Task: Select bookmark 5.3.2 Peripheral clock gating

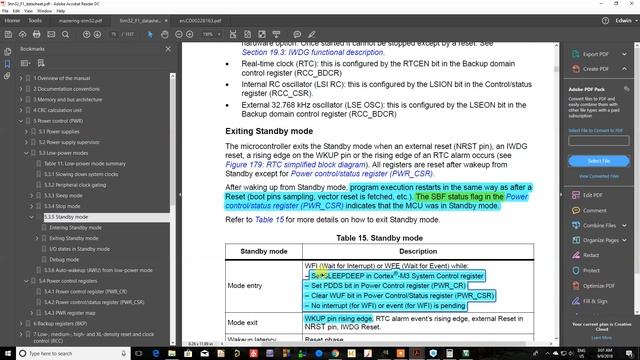Action: [75, 185]
